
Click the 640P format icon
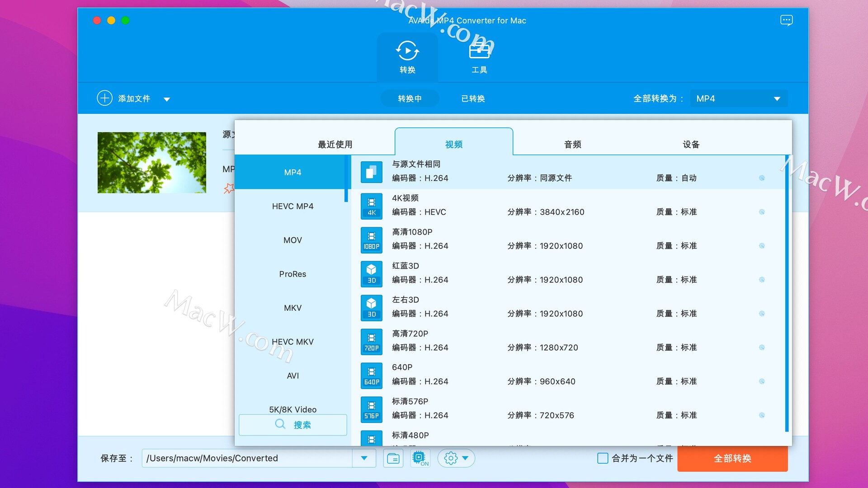point(371,375)
